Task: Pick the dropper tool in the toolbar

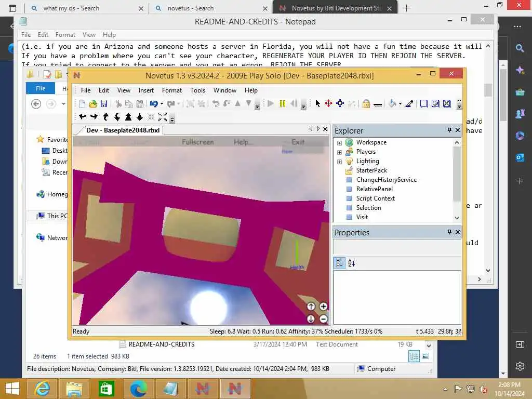Action: [x=409, y=103]
